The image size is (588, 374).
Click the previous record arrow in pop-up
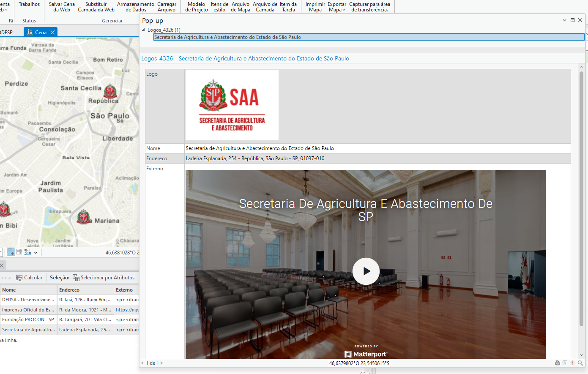pos(142,363)
